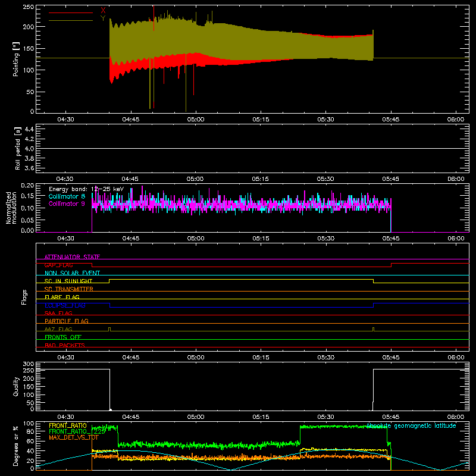Click the Absolute geomagnetic latitude label
The image size is (476, 476).
pyautogui.click(x=411, y=426)
